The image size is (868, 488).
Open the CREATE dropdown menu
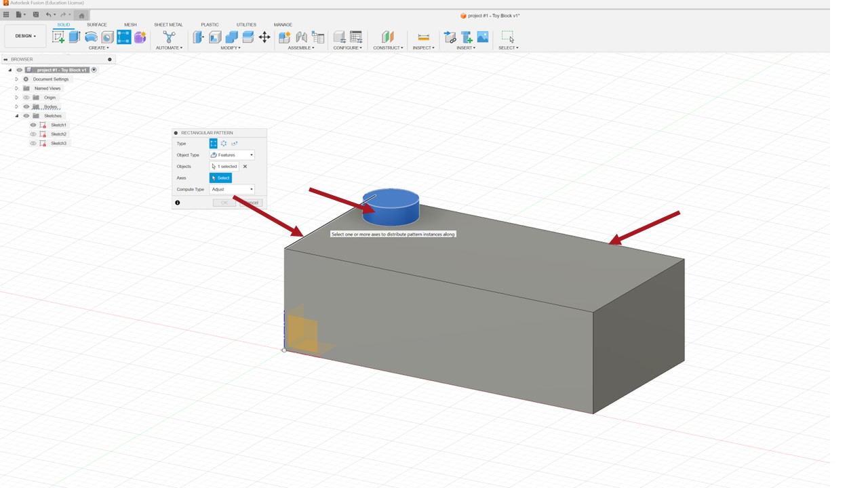click(98, 48)
